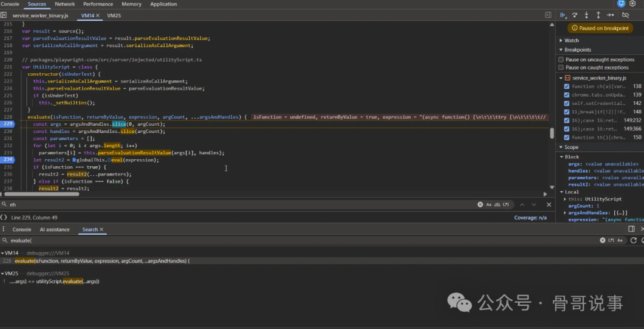Screen dimensions: 644x329
Task: Click the 'Paused on breakpoint' banner
Action: 600,29
